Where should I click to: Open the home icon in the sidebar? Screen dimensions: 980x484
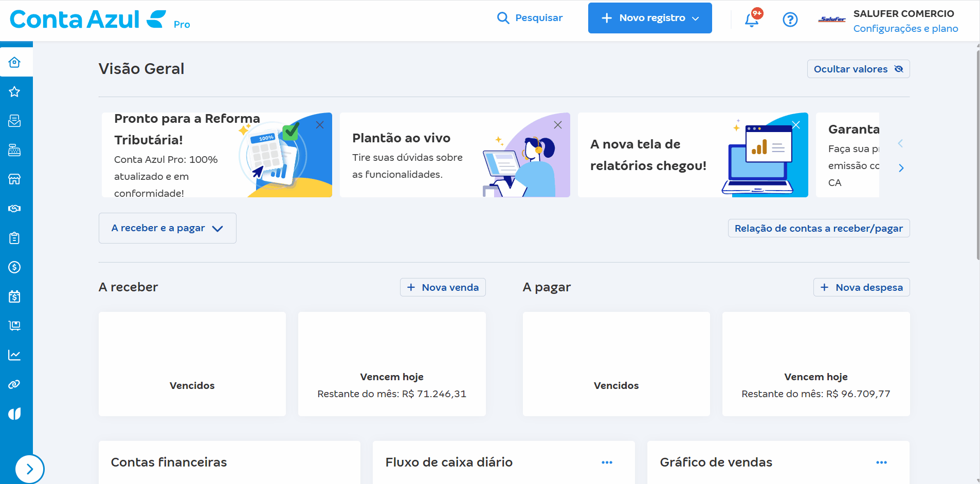(14, 62)
